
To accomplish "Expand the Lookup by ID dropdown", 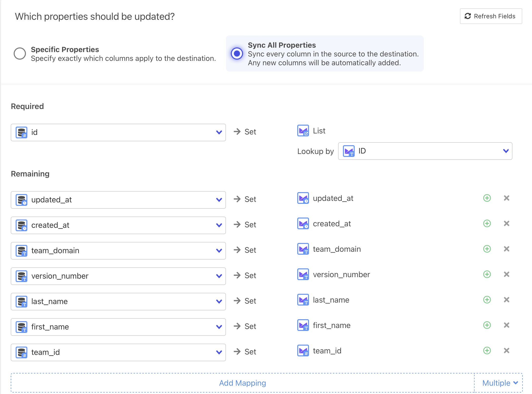I will point(425,151).
